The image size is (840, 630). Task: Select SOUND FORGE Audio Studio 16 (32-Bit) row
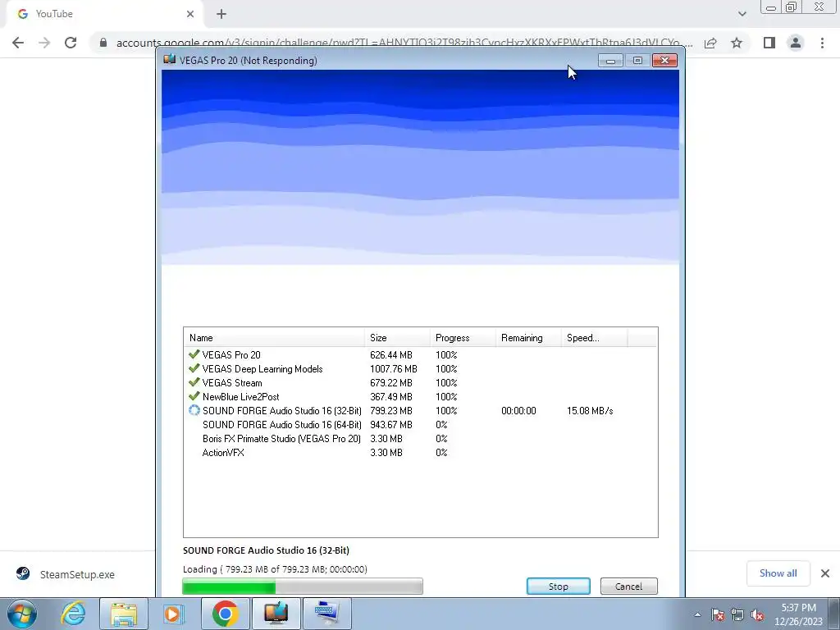coord(421,410)
